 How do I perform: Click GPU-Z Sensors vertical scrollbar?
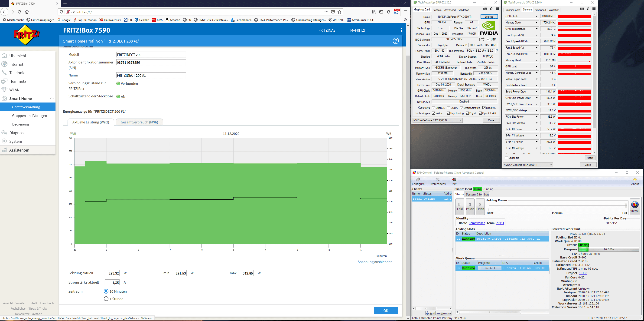(x=594, y=73)
